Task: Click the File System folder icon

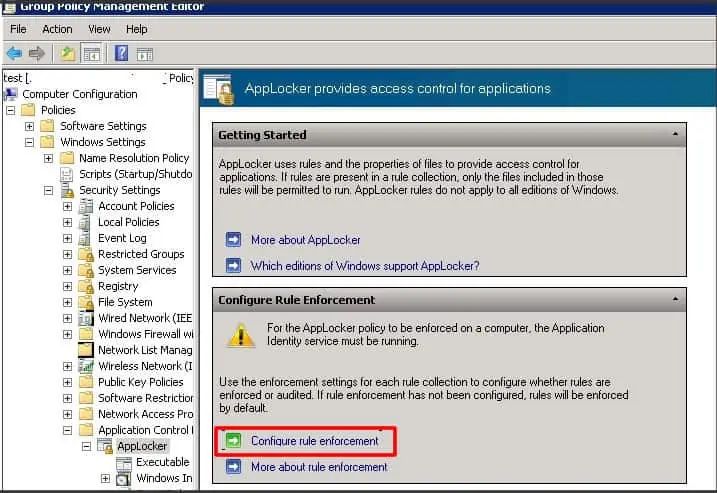Action: 86,302
